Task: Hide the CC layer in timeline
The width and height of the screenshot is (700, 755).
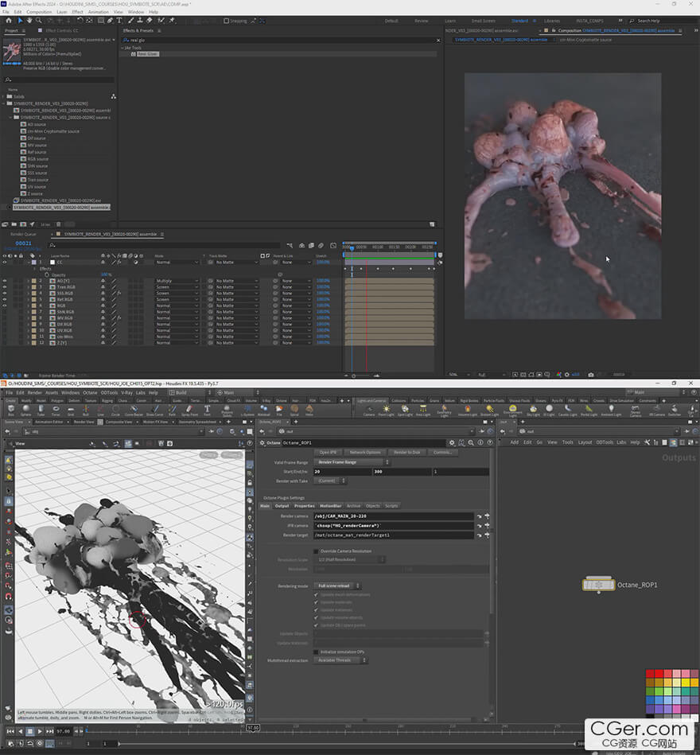Action: tap(5, 263)
